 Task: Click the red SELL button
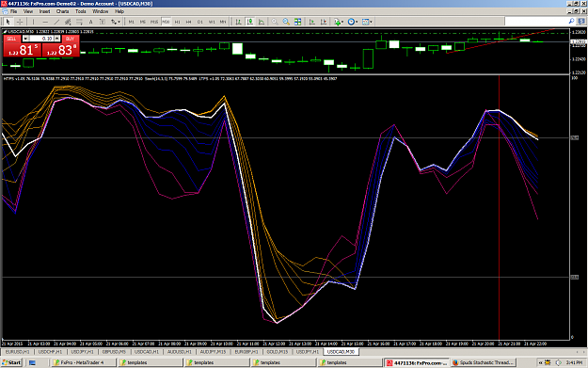click(x=23, y=46)
